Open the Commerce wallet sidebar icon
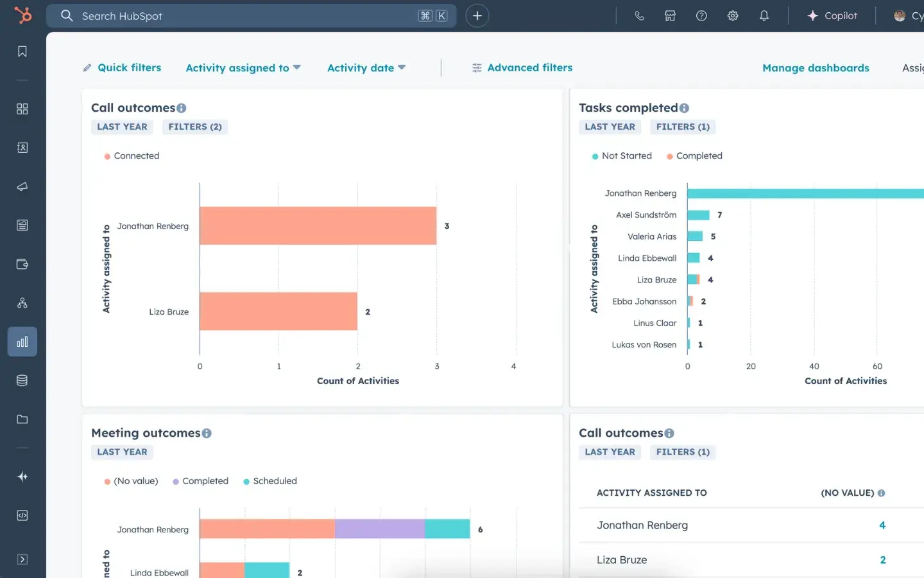Screen dimensions: 924x578 point(22,264)
